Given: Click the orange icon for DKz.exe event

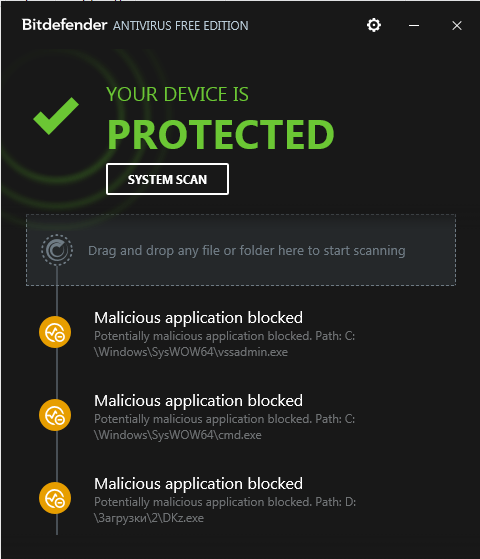Looking at the screenshot, I should coord(55,498).
